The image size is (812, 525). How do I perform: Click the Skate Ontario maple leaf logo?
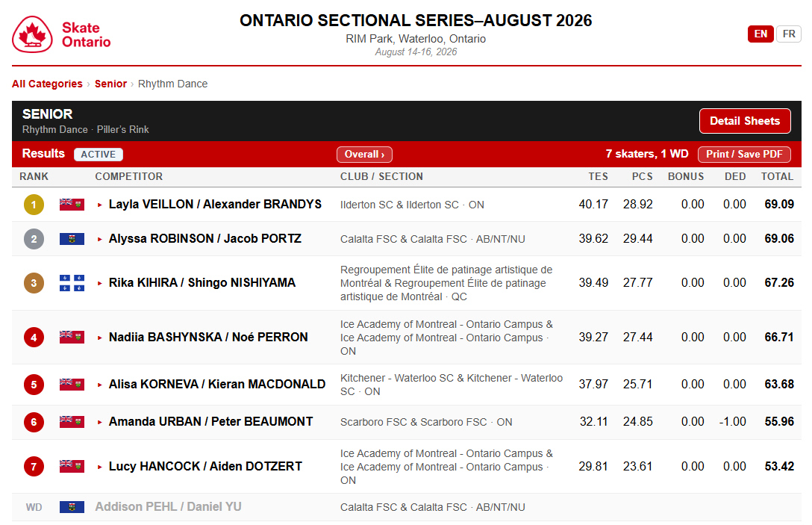tap(32, 34)
